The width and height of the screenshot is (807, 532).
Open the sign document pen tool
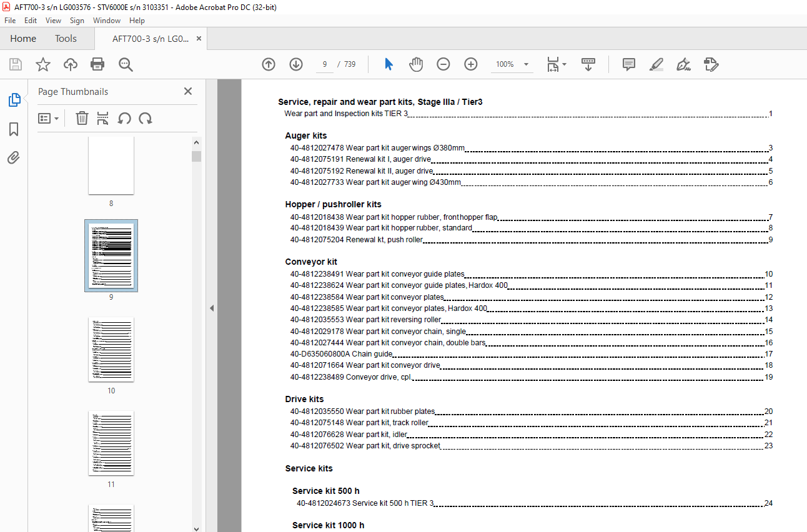point(683,64)
